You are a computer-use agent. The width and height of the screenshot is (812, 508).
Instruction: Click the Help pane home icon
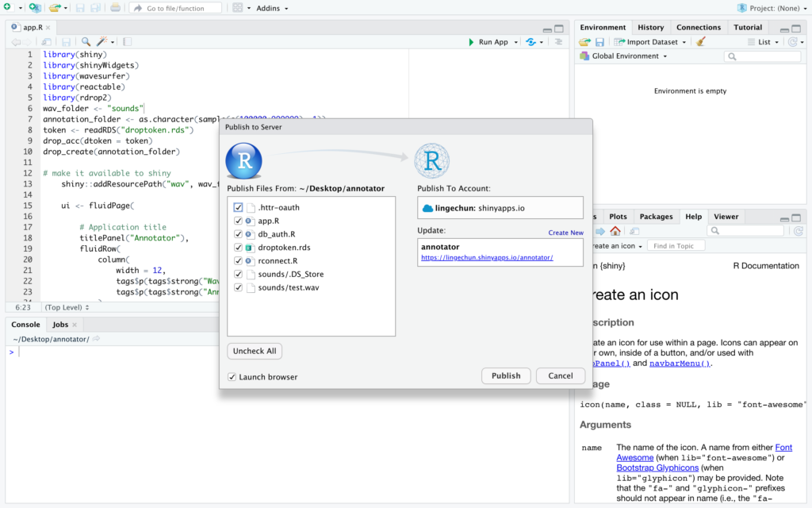pos(615,231)
